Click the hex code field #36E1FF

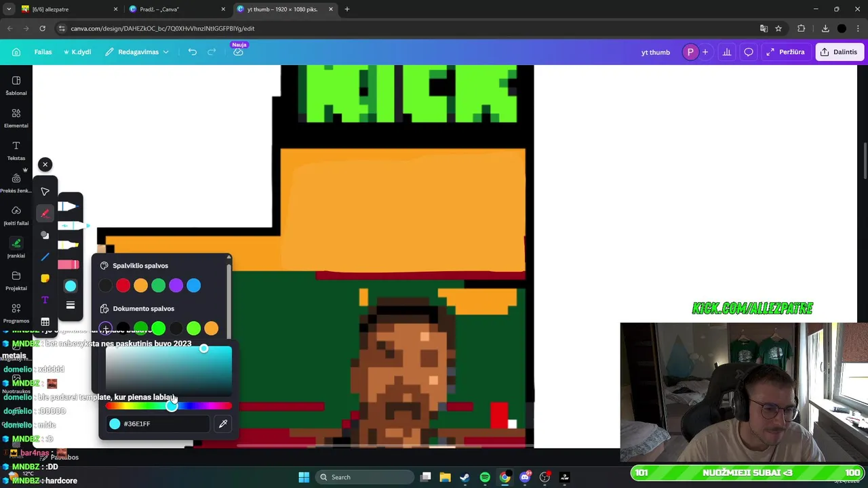[x=157, y=424]
